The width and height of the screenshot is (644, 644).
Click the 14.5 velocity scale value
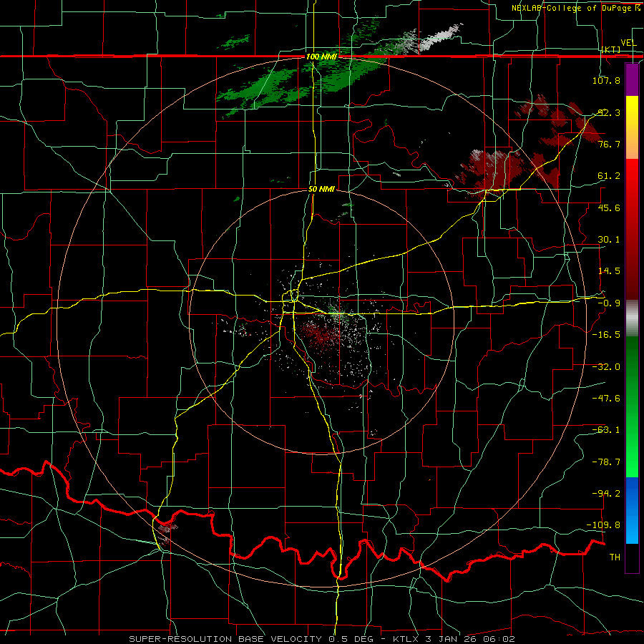point(609,271)
